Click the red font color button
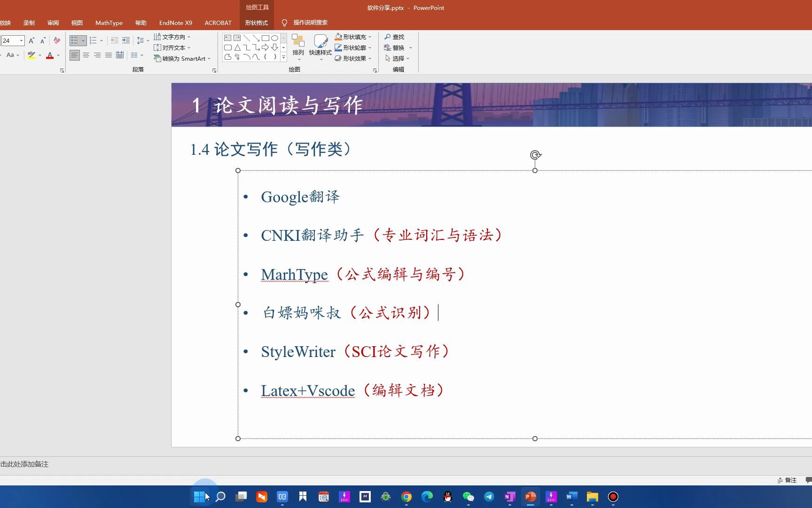Screen dimensions: 812x508 point(50,55)
